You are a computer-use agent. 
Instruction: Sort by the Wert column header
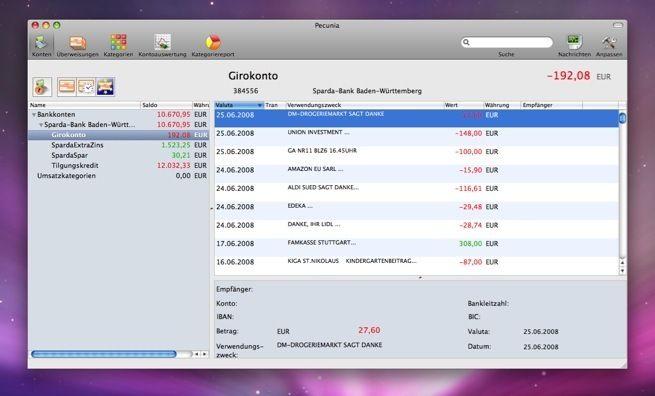point(463,105)
